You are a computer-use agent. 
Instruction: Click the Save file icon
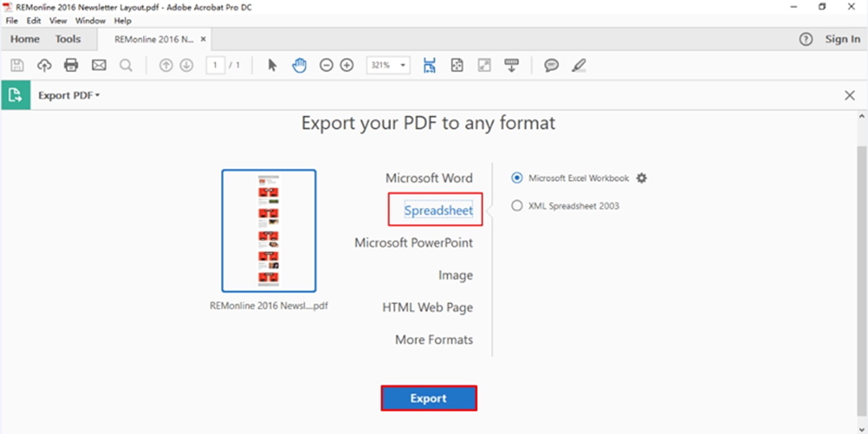[17, 65]
